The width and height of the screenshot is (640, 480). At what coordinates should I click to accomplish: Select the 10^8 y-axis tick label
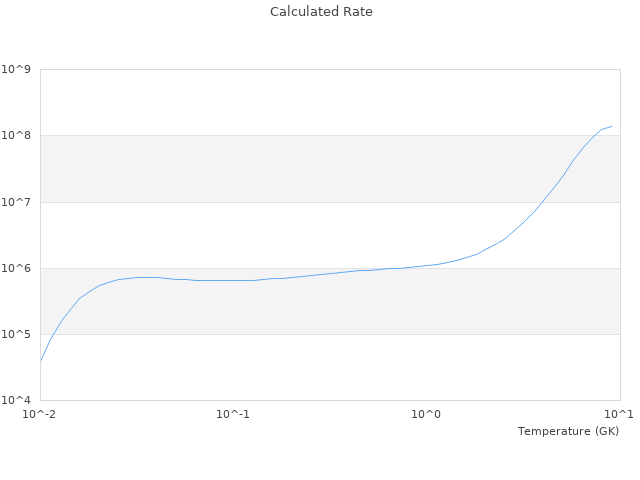click(x=16, y=135)
